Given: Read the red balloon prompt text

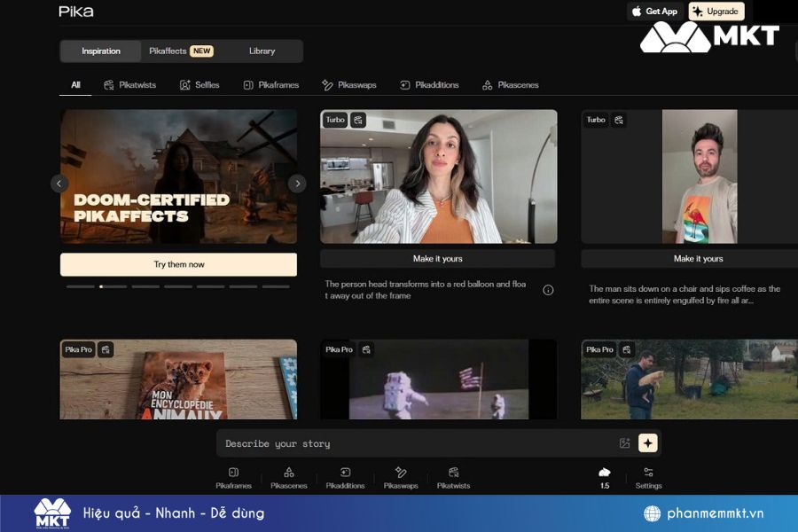Looking at the screenshot, I should (x=426, y=290).
